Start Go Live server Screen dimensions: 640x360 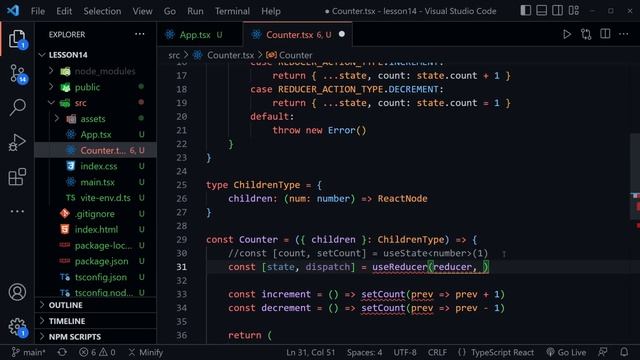(x=566, y=352)
